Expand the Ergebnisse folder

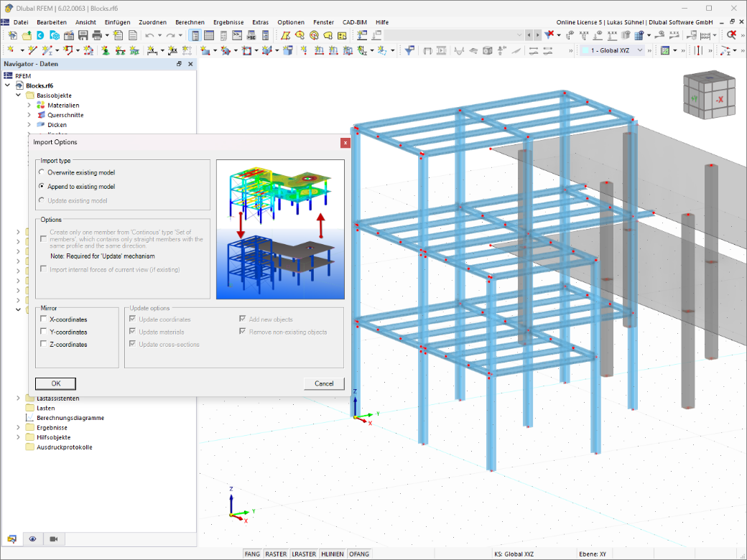coord(18,428)
